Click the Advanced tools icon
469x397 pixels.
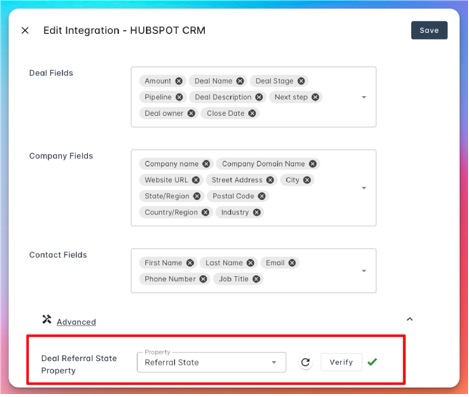(47, 319)
